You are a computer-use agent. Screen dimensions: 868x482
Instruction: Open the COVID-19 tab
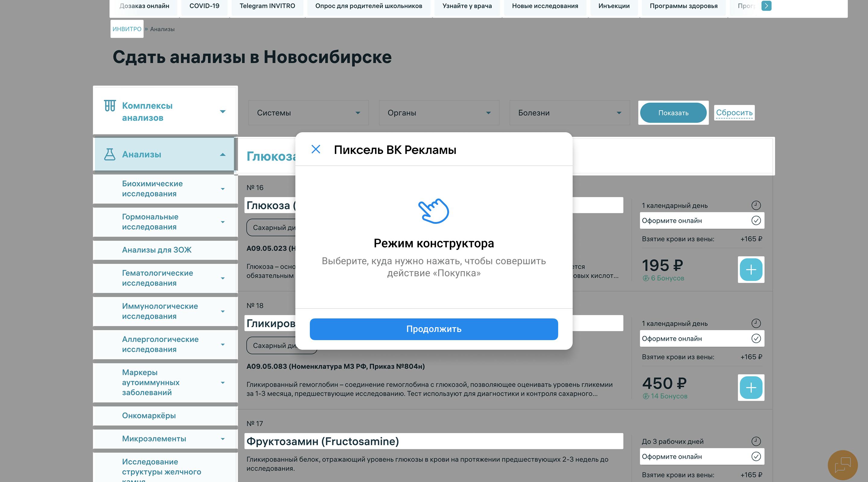[x=204, y=6]
